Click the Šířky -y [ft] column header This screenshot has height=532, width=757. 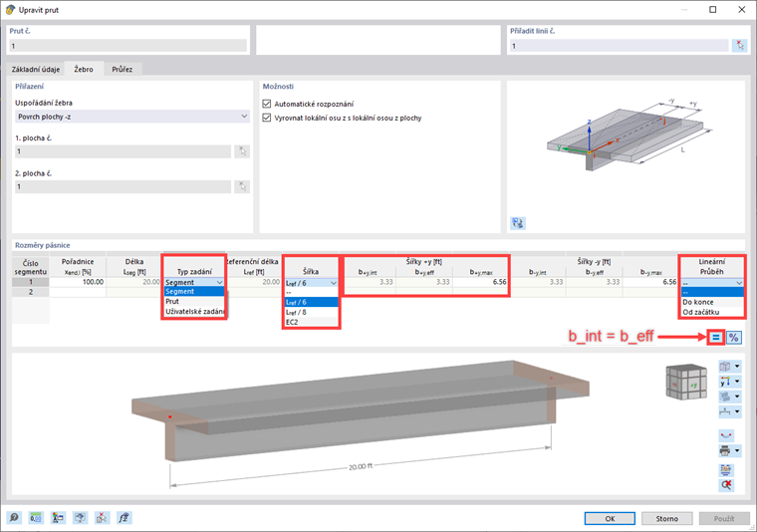tap(594, 262)
